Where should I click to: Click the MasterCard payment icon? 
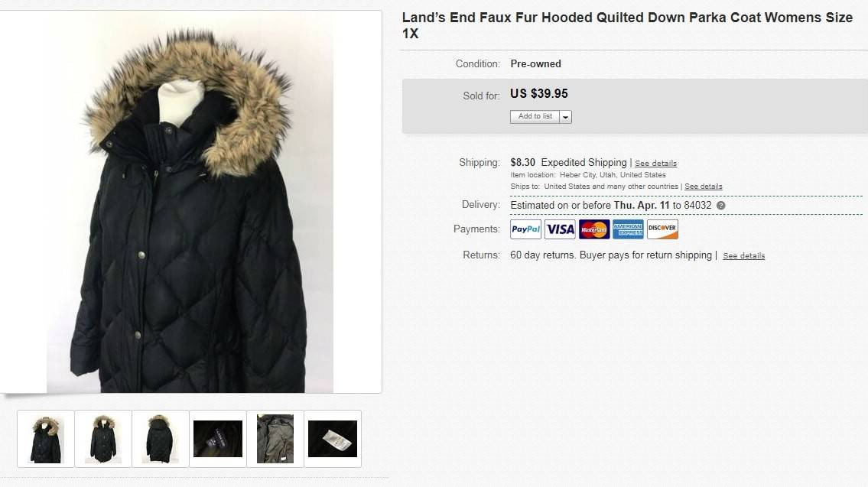click(x=594, y=229)
